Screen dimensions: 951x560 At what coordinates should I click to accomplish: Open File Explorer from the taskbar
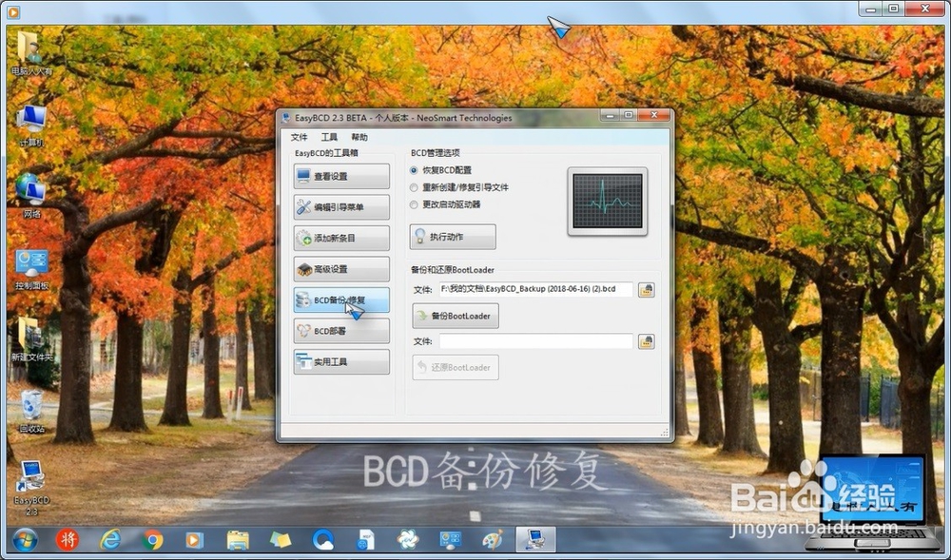[x=238, y=539]
